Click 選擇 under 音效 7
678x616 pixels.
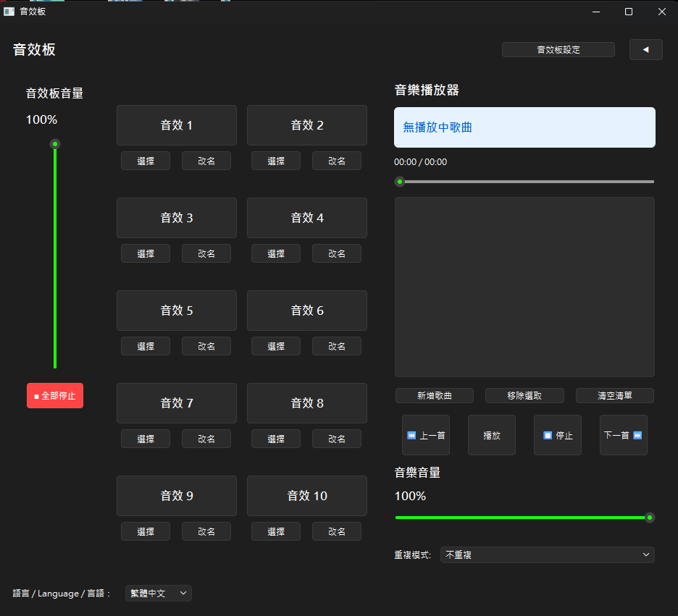point(146,439)
